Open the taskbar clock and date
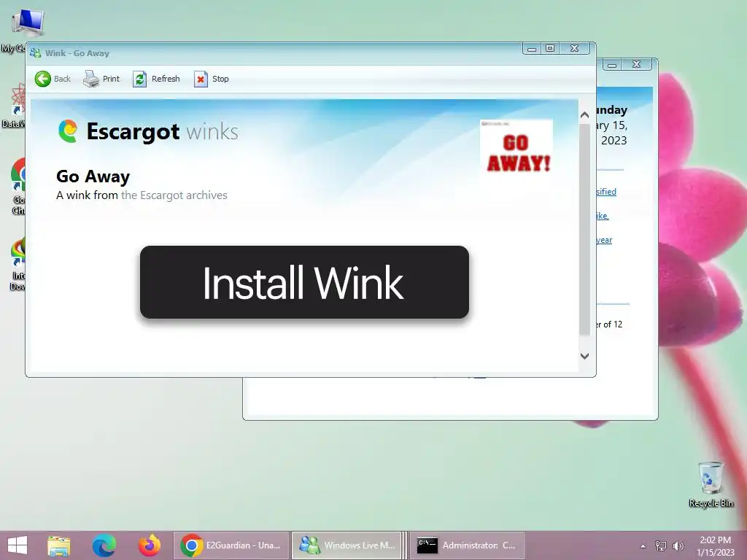 coord(715,546)
